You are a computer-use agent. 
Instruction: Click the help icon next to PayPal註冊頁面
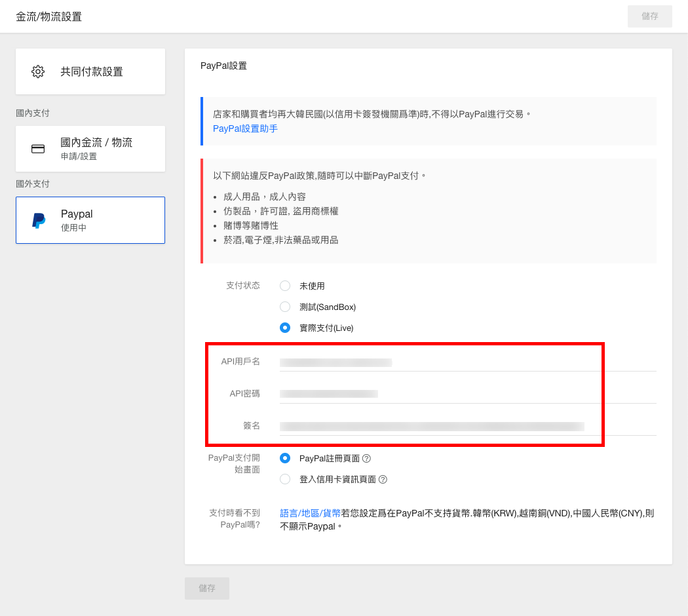pos(366,459)
